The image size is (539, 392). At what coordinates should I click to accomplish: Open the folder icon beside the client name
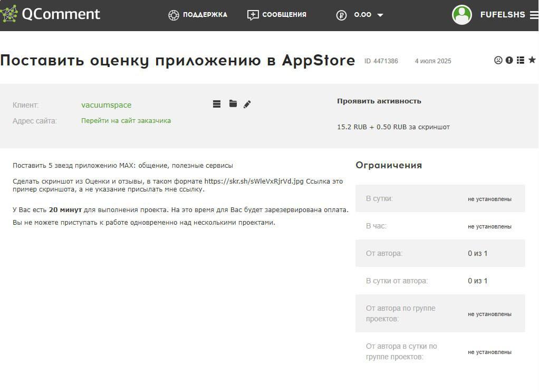[x=233, y=104]
